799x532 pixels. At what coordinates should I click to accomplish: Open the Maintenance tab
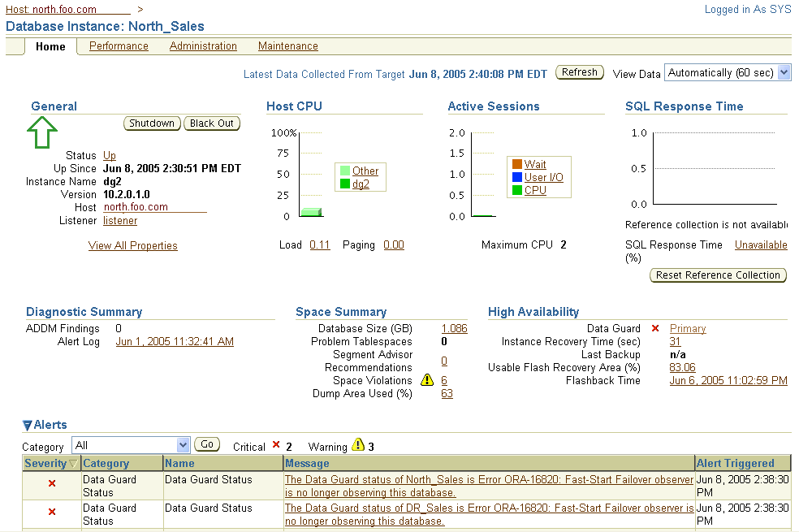pyautogui.click(x=287, y=46)
